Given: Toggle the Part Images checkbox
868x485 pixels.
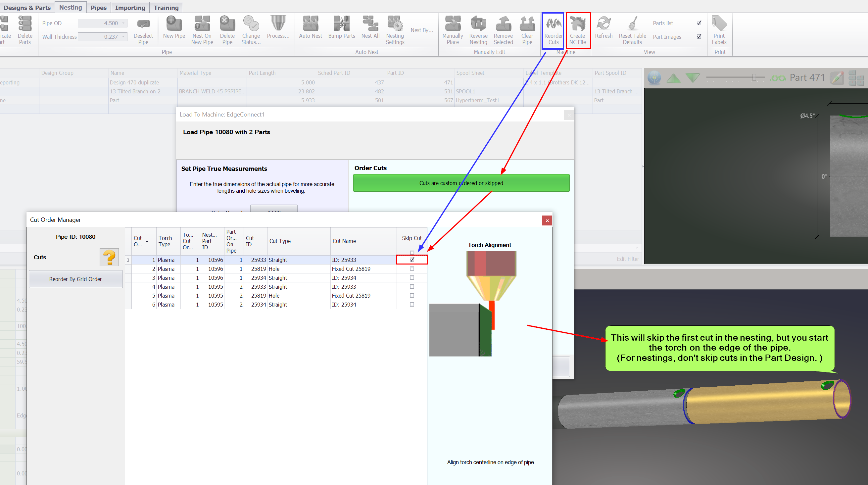Looking at the screenshot, I should (699, 36).
